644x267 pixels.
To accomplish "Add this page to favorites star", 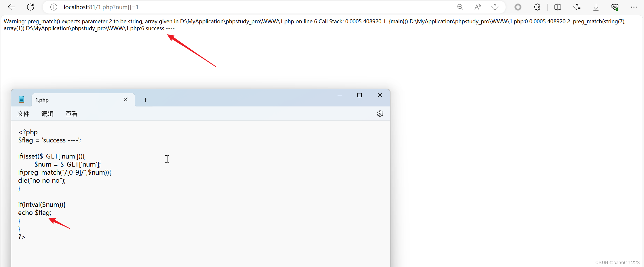I will point(495,7).
